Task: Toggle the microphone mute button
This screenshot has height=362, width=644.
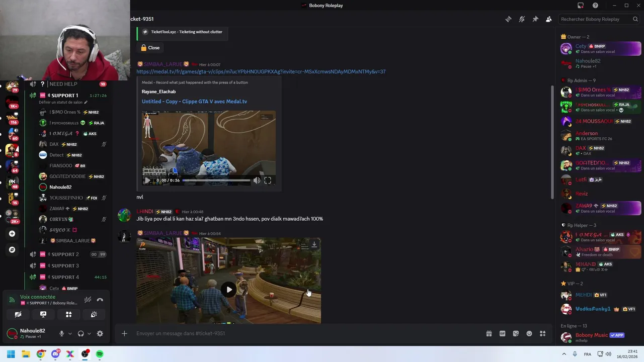Action: [61, 333]
